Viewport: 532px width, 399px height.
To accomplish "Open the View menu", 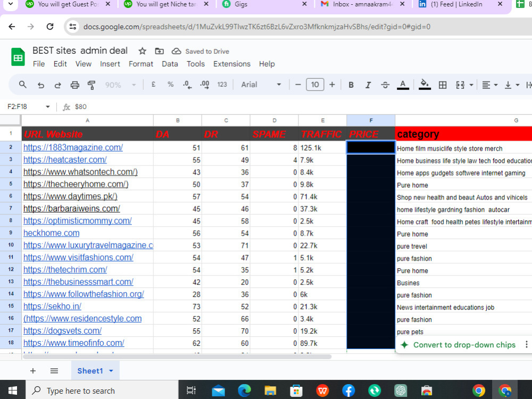I will (x=83, y=64).
